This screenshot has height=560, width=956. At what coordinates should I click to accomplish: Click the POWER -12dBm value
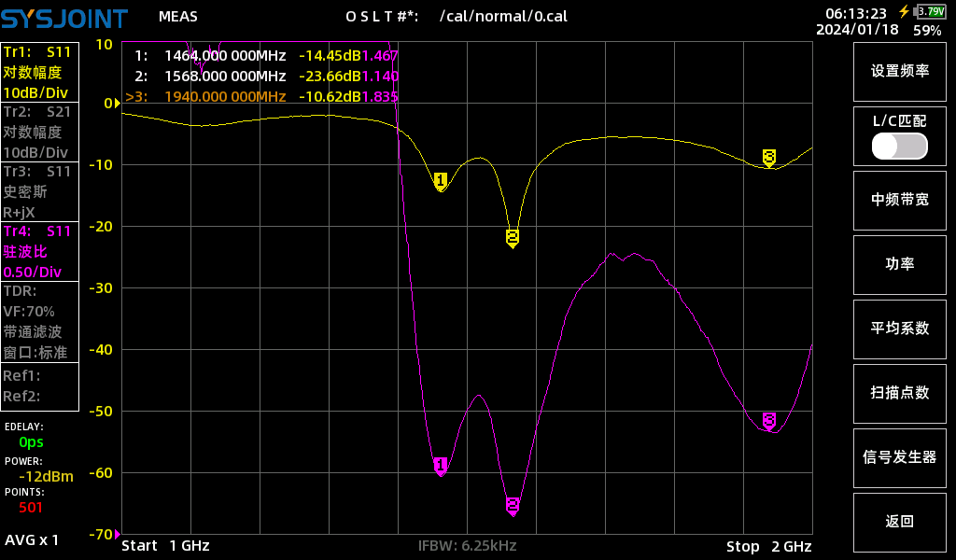pyautogui.click(x=47, y=477)
